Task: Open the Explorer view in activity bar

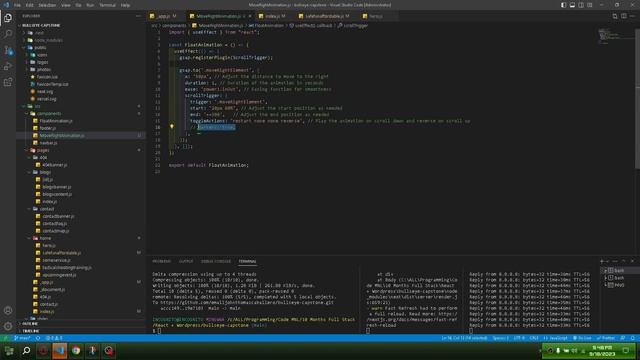Action: pyautogui.click(x=8, y=18)
